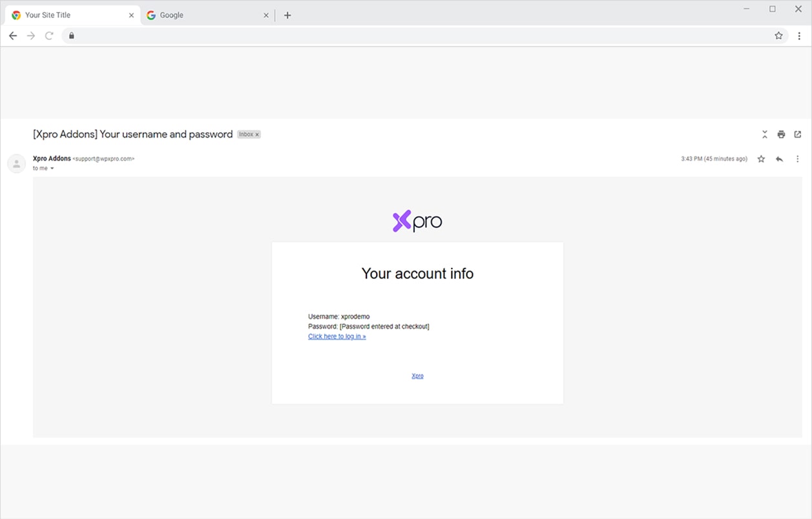Minimize the browser window
Screen dimensions: 812x519
747,9
